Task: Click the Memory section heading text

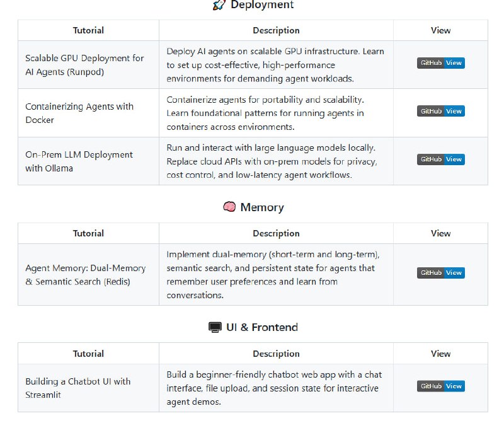Action: pos(262,207)
